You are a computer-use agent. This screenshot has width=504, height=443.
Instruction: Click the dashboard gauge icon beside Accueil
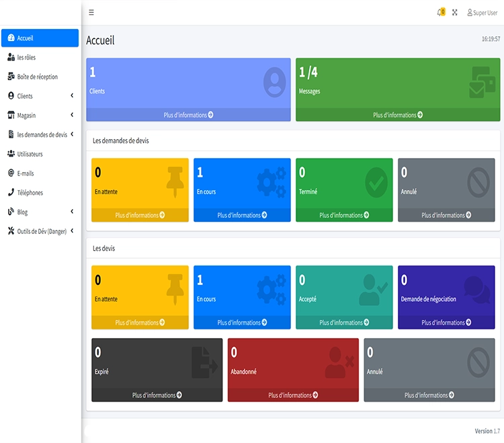[11, 38]
